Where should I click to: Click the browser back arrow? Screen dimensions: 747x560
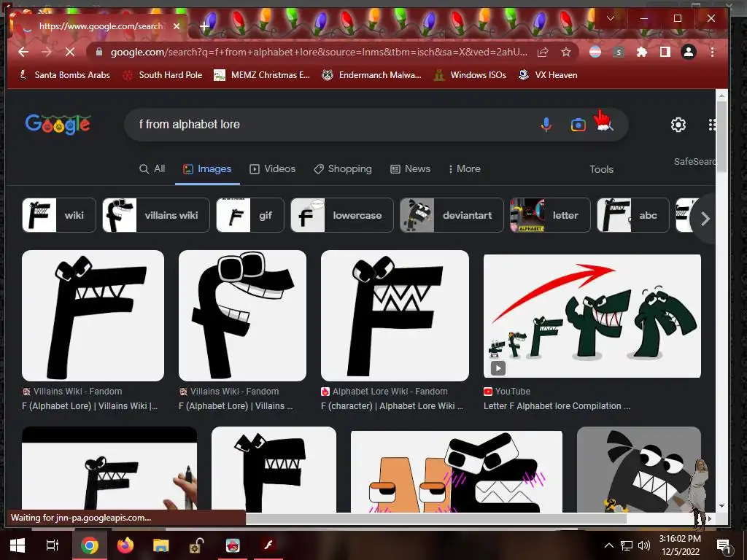pos(23,52)
